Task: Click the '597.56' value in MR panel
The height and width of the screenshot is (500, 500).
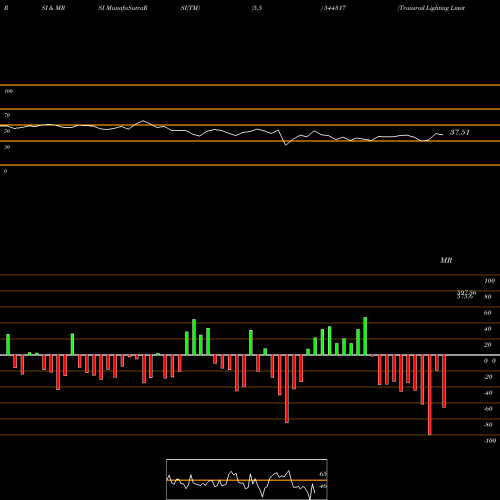Action: pos(466,292)
